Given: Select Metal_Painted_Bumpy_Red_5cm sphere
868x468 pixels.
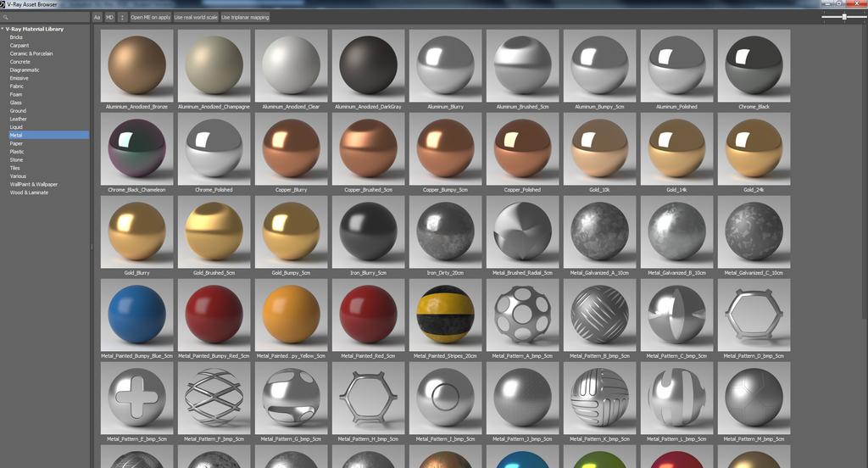Looking at the screenshot, I should (214, 315).
